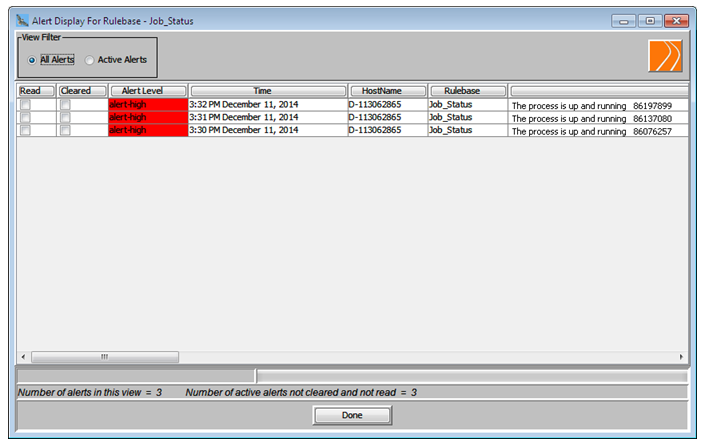705x446 pixels.
Task: Maximize the Alert Display window
Action: 650,21
